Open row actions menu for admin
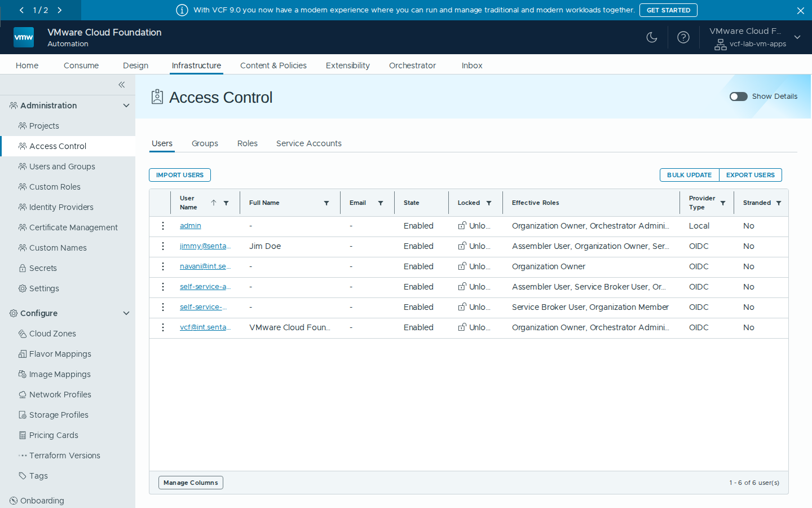This screenshot has height=508, width=812. tap(163, 226)
